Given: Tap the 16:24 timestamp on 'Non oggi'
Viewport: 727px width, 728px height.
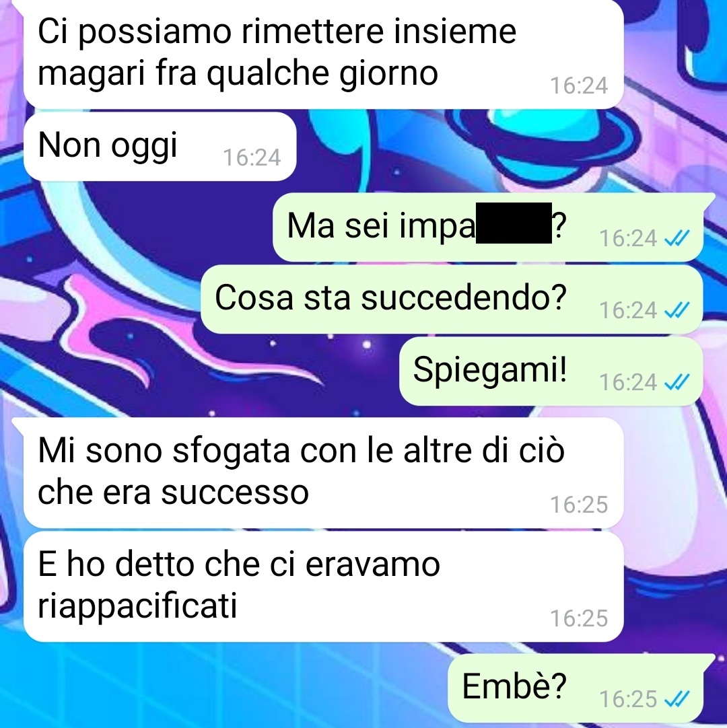Looking at the screenshot, I should pos(252,158).
